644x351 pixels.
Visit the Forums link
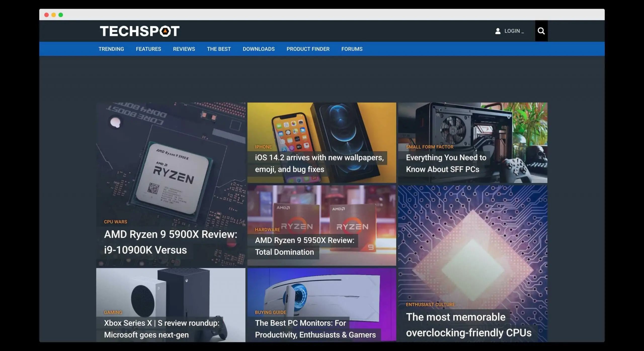pyautogui.click(x=352, y=49)
